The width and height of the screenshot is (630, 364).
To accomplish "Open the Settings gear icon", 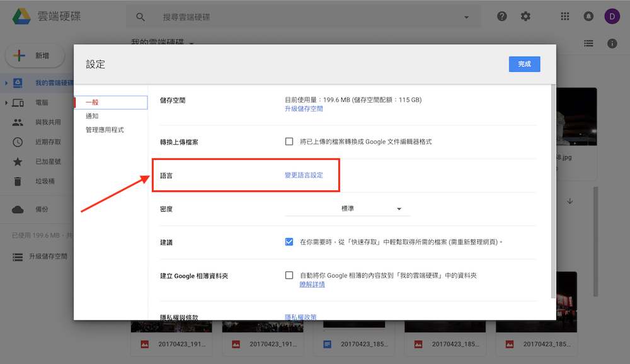I will coord(525,17).
